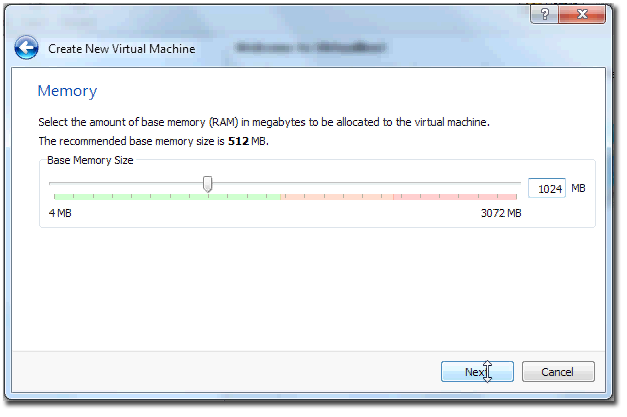
Task: Click the Base Memory Size group label
Action: pos(90,160)
